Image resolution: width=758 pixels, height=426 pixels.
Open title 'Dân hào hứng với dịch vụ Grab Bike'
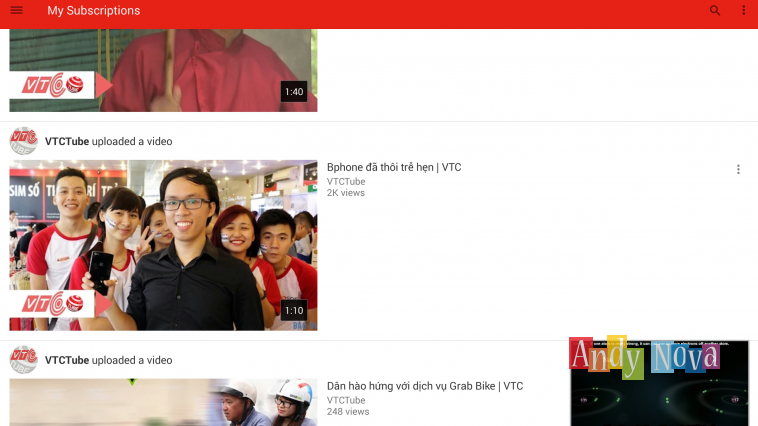pyautogui.click(x=424, y=386)
